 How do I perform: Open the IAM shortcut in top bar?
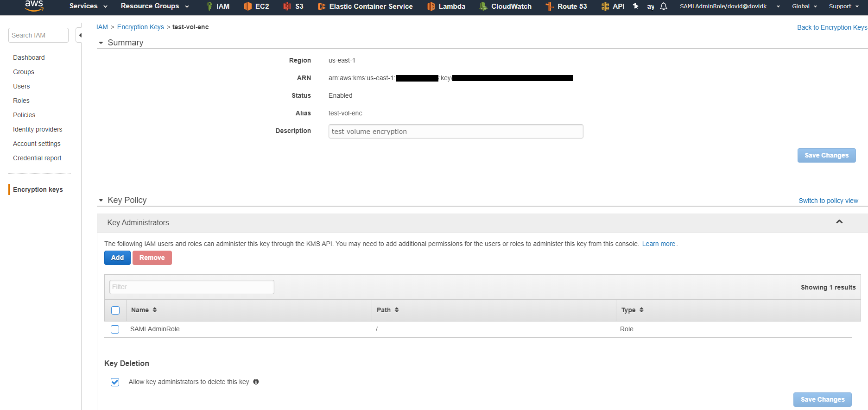pos(218,6)
